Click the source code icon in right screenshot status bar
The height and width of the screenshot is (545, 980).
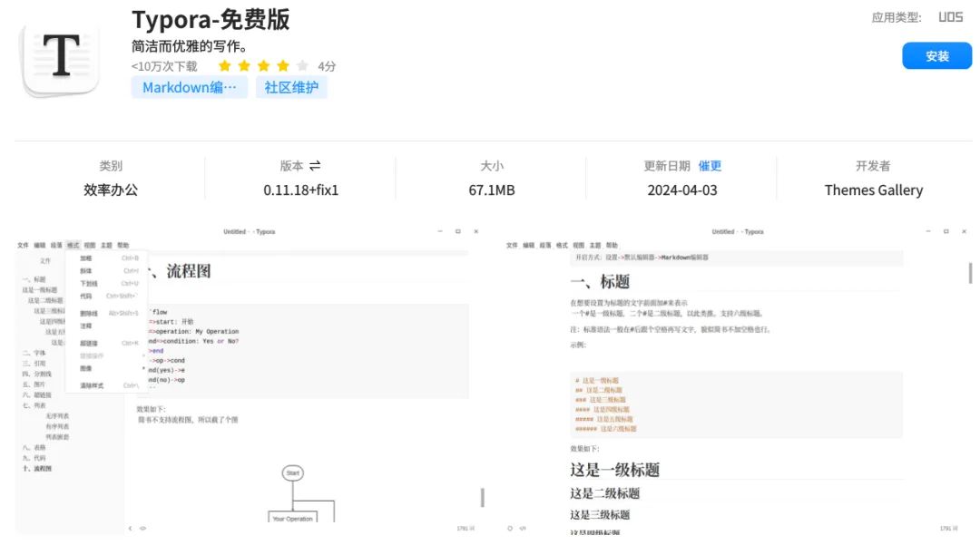click(x=521, y=528)
